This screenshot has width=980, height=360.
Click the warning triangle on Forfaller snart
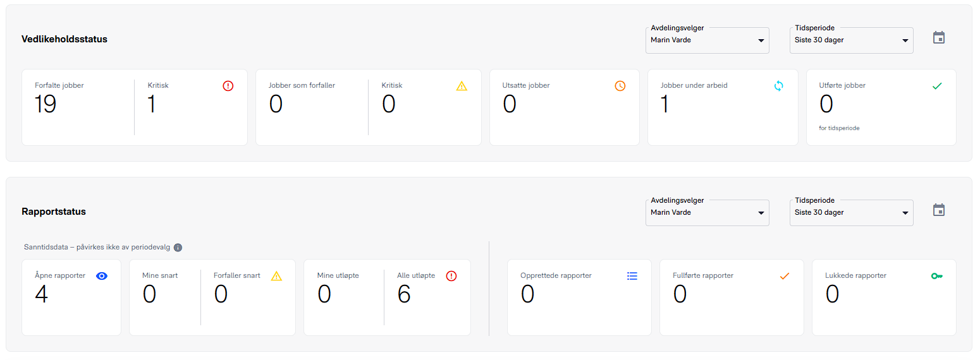point(276,276)
